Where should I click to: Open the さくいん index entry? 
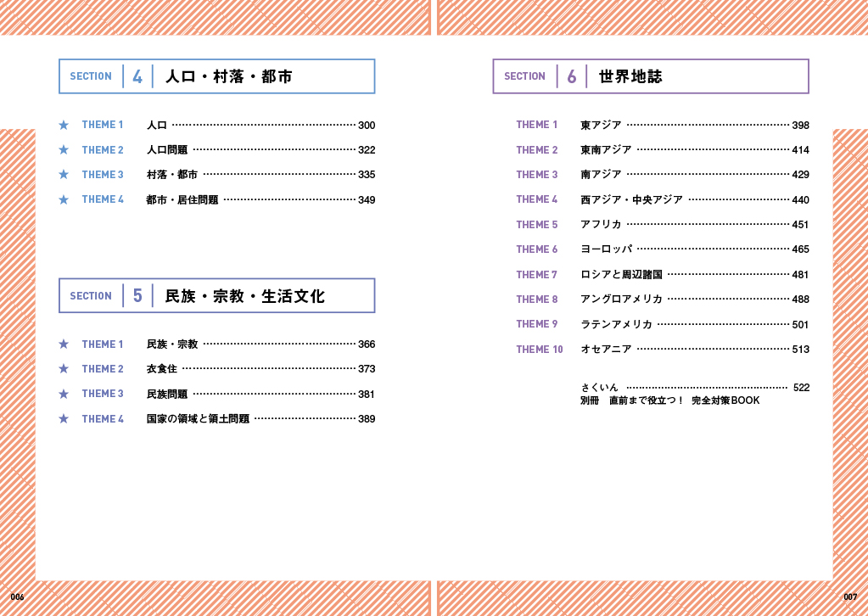click(x=600, y=388)
